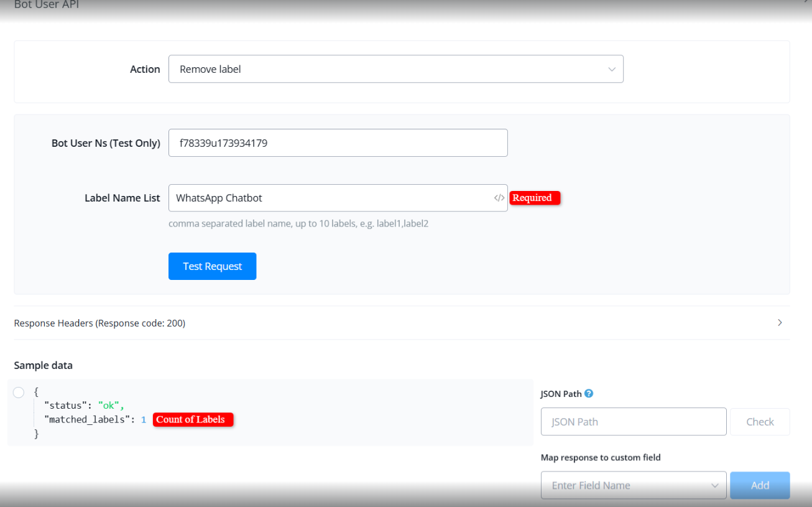Select the radio button beside the sample JSON
812x507 pixels.
pos(19,392)
